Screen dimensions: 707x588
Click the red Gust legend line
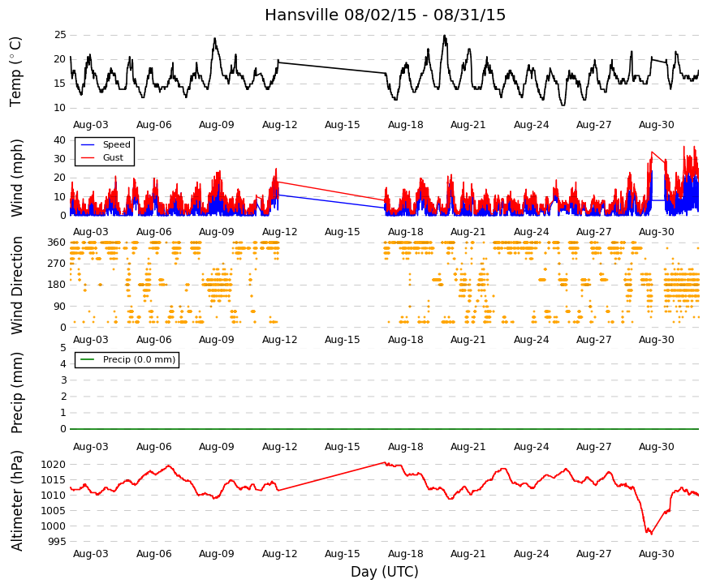(x=88, y=157)
